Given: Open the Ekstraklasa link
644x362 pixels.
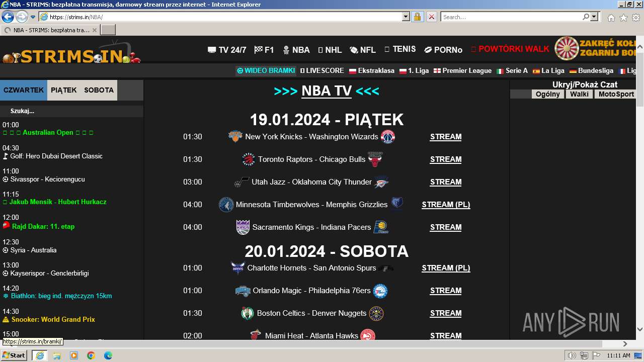Looking at the screenshot, I should pos(371,71).
